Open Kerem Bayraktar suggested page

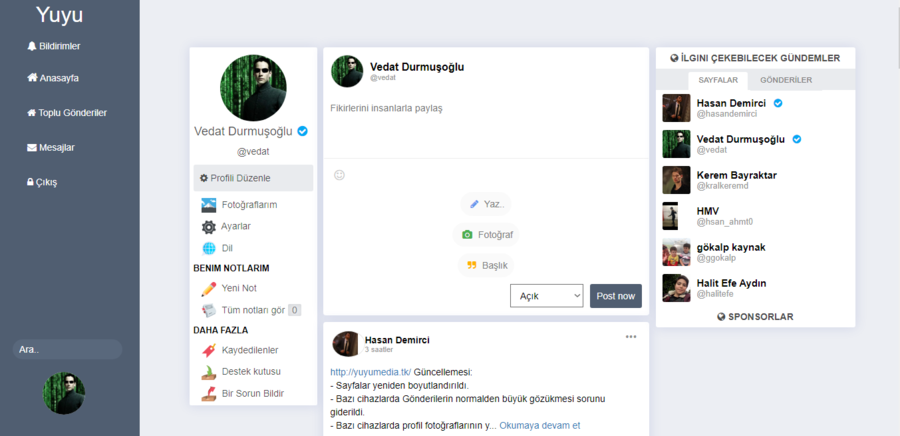coord(736,175)
